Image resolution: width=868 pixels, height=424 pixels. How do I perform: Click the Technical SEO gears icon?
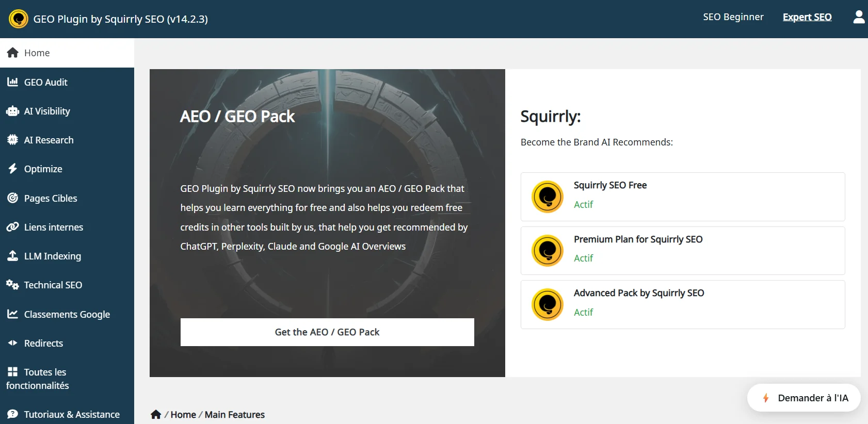click(x=13, y=285)
